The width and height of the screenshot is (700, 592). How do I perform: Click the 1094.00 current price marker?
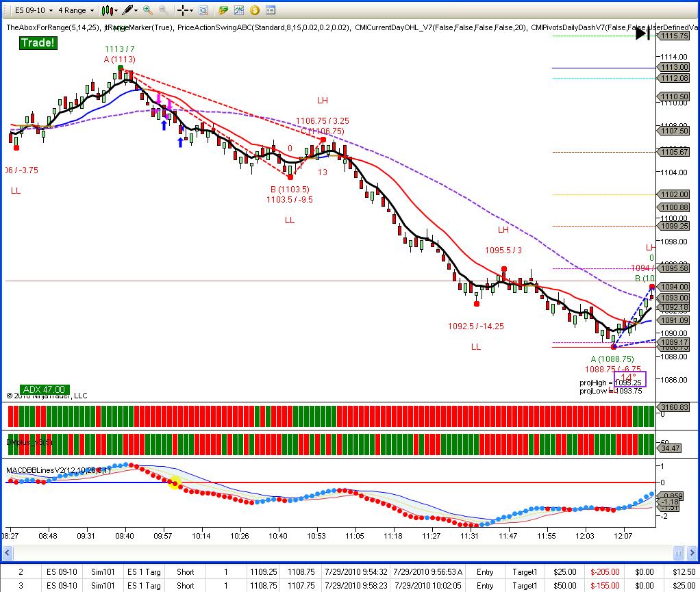pyautogui.click(x=673, y=287)
